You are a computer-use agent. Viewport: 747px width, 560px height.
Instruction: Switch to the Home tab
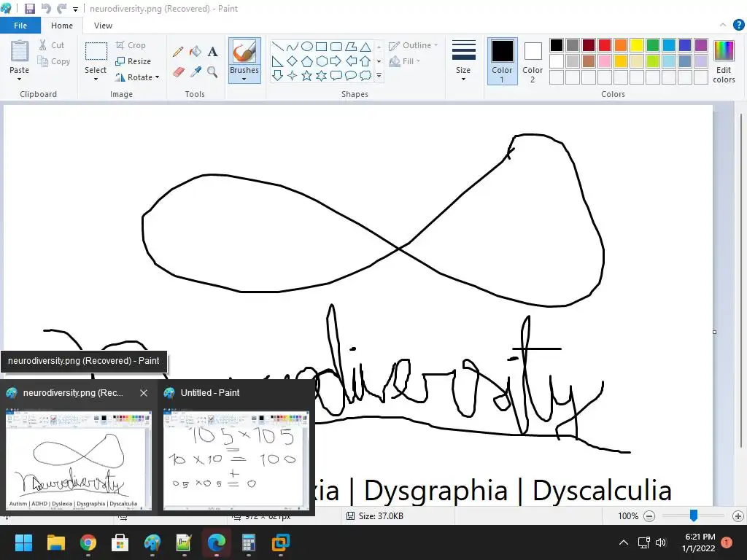coord(62,26)
